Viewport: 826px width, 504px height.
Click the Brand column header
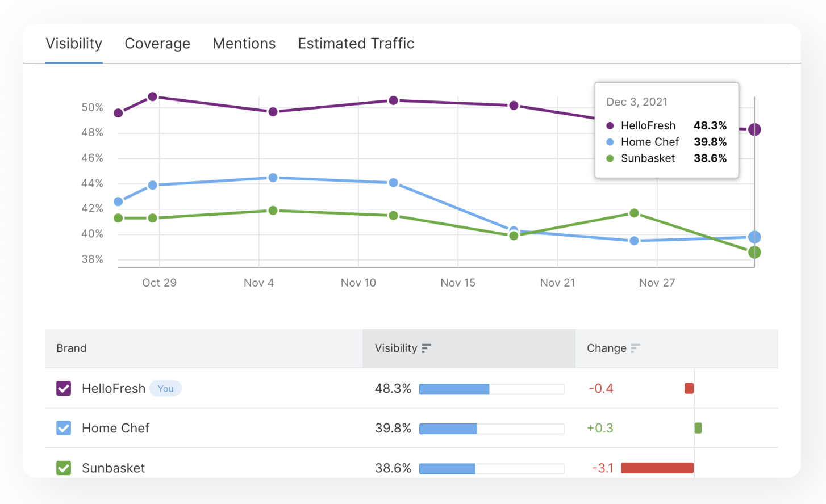coord(72,348)
